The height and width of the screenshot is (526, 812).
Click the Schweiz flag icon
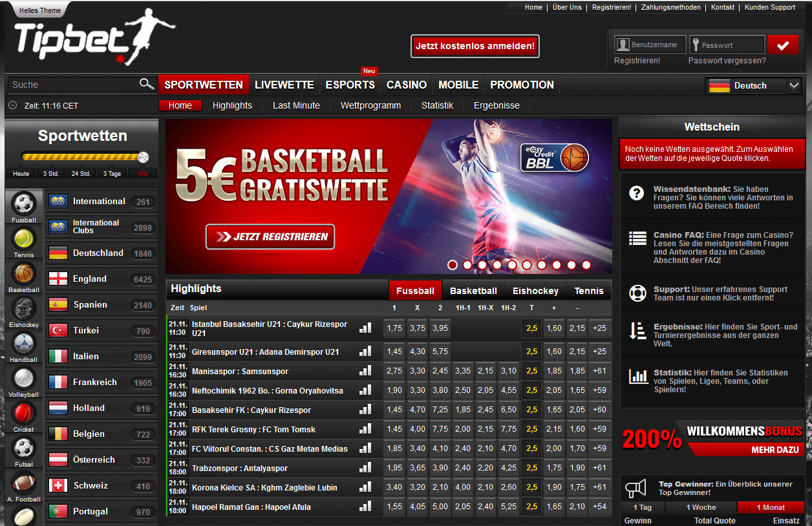pyautogui.click(x=58, y=485)
